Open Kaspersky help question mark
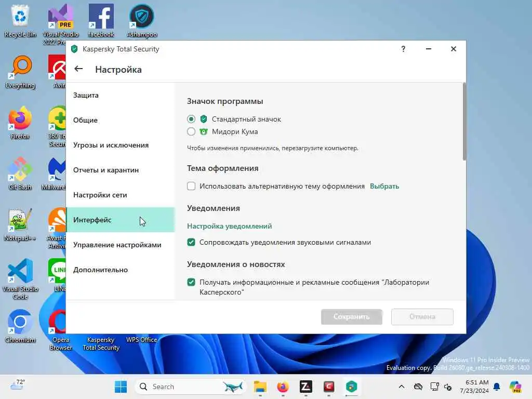The height and width of the screenshot is (399, 532). click(x=403, y=49)
